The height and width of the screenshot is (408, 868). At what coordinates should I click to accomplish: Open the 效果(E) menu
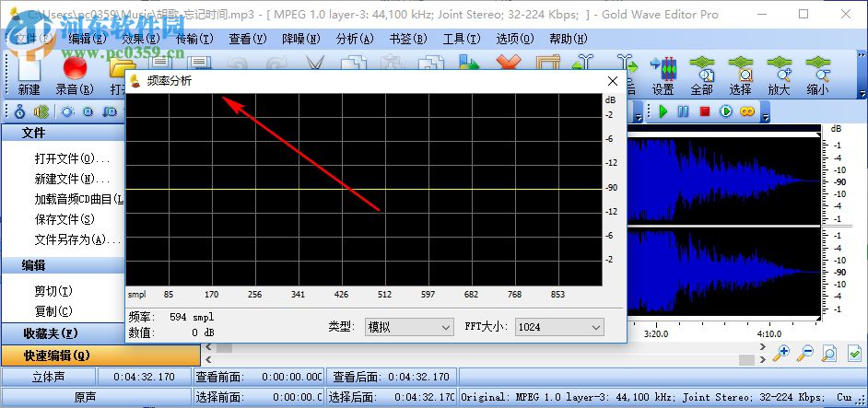(141, 39)
